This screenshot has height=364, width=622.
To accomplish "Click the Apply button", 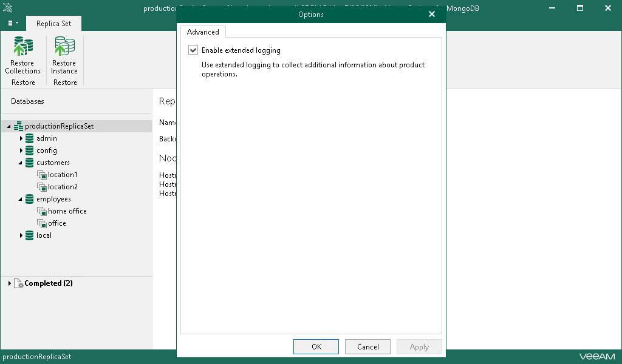I will click(419, 346).
